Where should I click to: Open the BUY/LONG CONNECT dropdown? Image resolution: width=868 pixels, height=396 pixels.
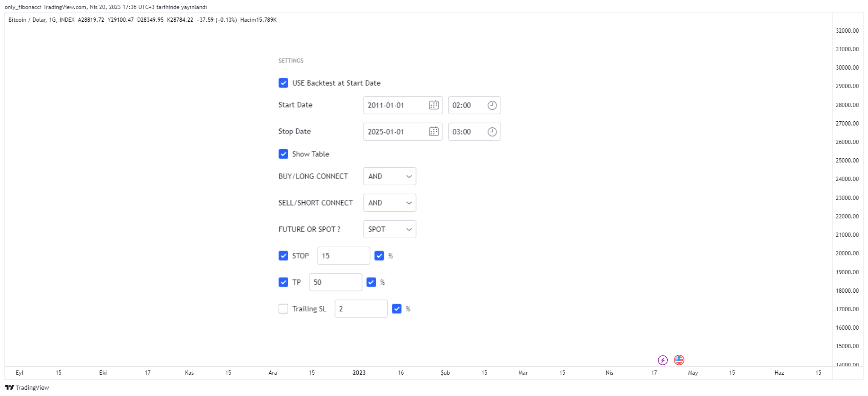[390, 176]
